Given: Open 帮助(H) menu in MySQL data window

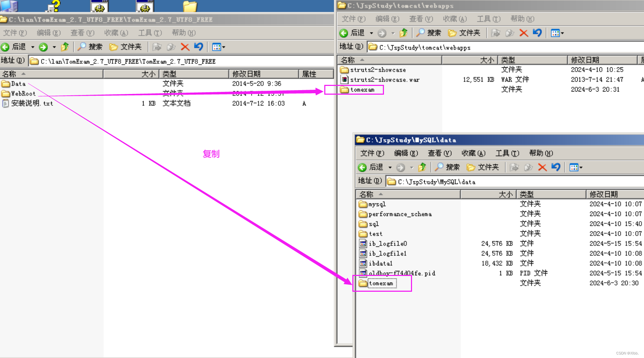Looking at the screenshot, I should pyautogui.click(x=541, y=153).
